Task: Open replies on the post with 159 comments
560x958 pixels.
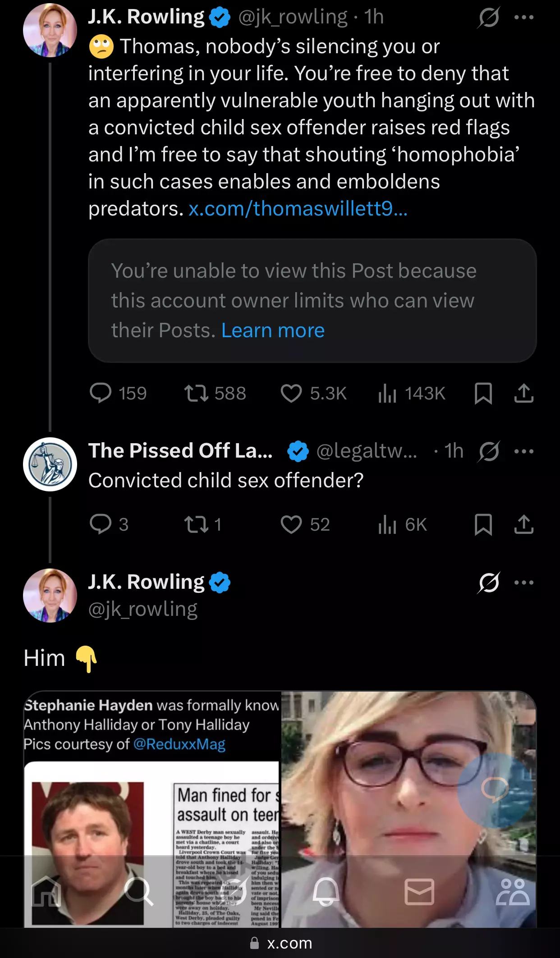Action: 100,393
